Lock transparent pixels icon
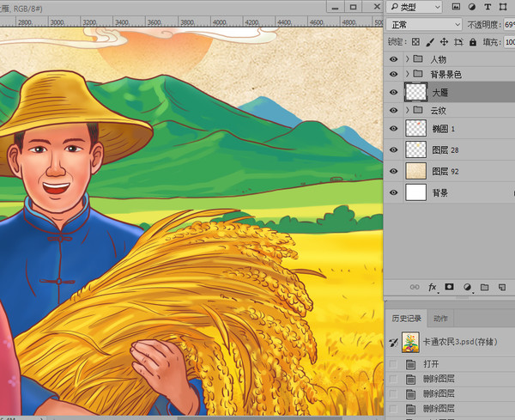The width and height of the screenshot is (515, 420). 415,42
